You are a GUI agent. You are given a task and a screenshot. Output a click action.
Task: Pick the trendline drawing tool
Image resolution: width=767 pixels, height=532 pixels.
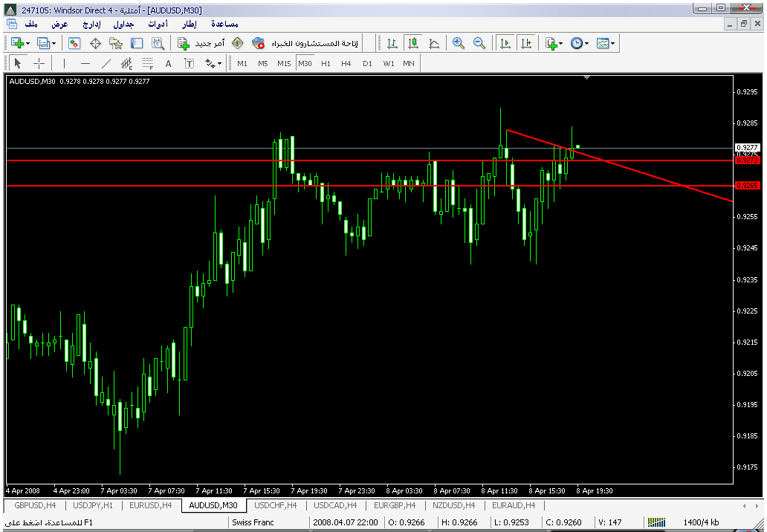(x=106, y=63)
